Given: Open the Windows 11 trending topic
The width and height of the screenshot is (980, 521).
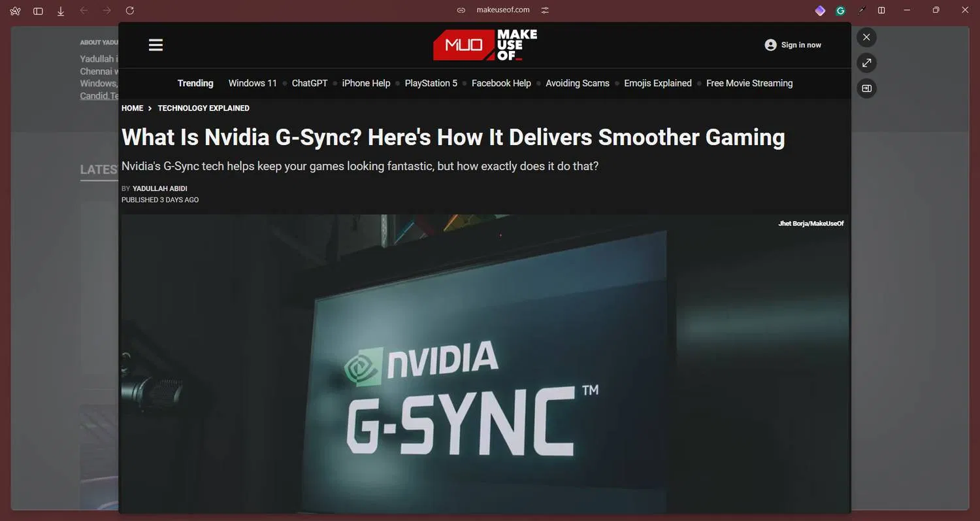Looking at the screenshot, I should 252,83.
